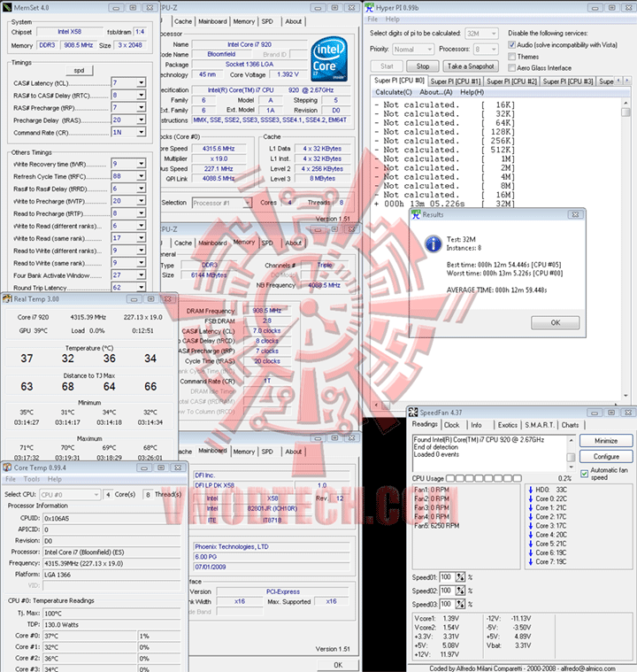The width and height of the screenshot is (637, 672).
Task: Switch to Super PI [CPU #1] tab
Action: [456, 81]
